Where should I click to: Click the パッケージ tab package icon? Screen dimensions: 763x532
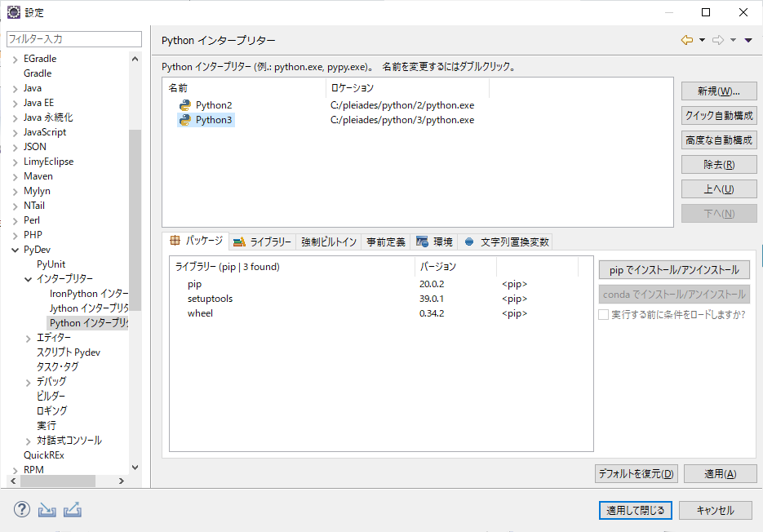pyautogui.click(x=175, y=241)
